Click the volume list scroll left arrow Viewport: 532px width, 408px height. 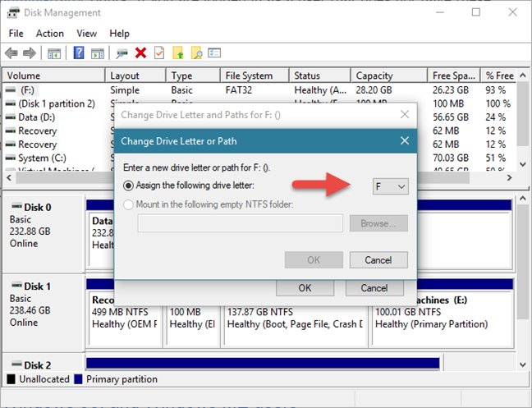(x=9, y=177)
